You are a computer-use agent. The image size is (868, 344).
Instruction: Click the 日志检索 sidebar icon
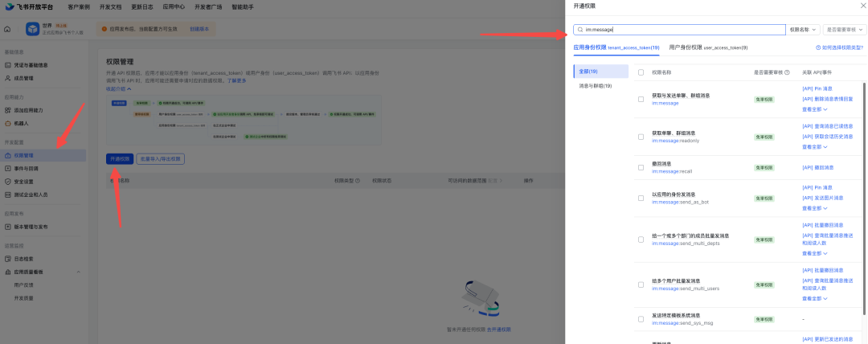(8, 259)
